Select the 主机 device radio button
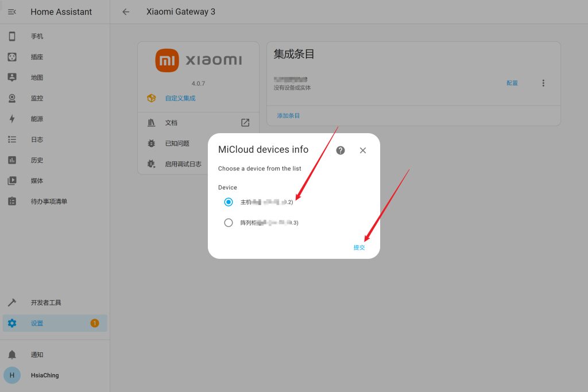Screen dimensions: 588x392 229,202
